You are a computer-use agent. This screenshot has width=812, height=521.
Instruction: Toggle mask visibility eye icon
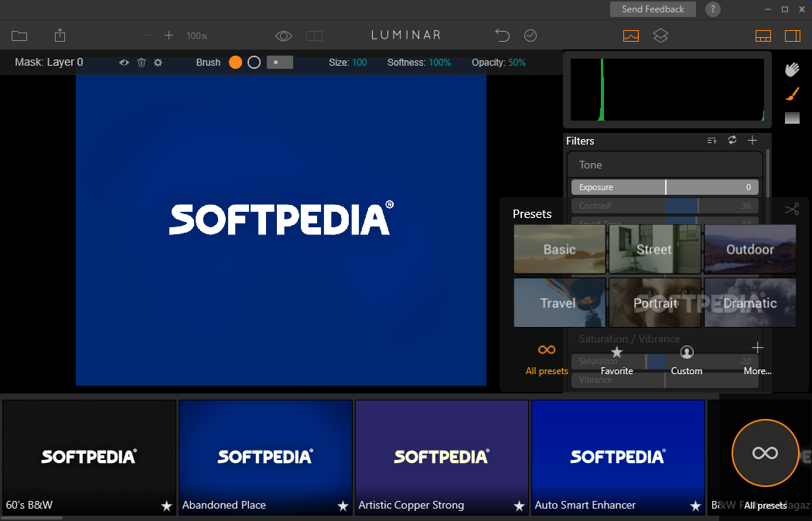tap(125, 63)
